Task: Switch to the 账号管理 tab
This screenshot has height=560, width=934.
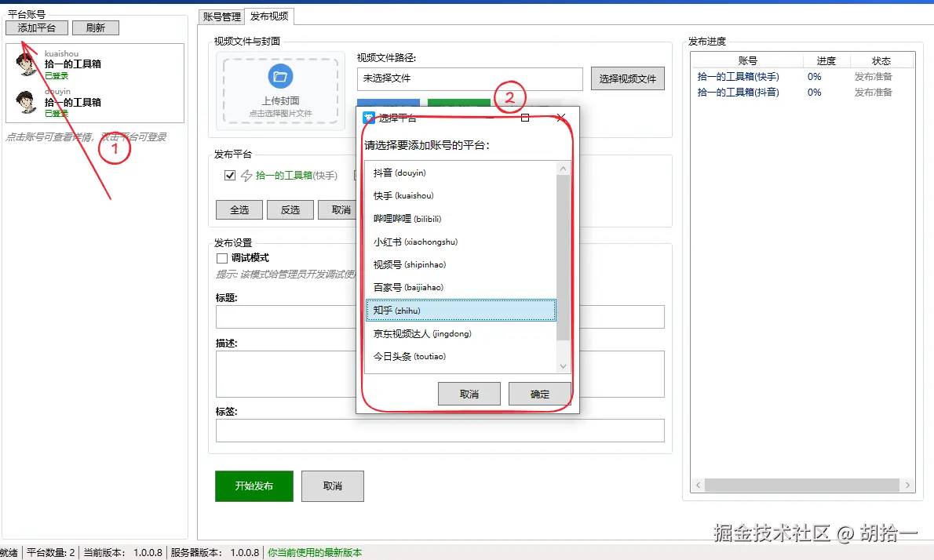Action: [221, 16]
